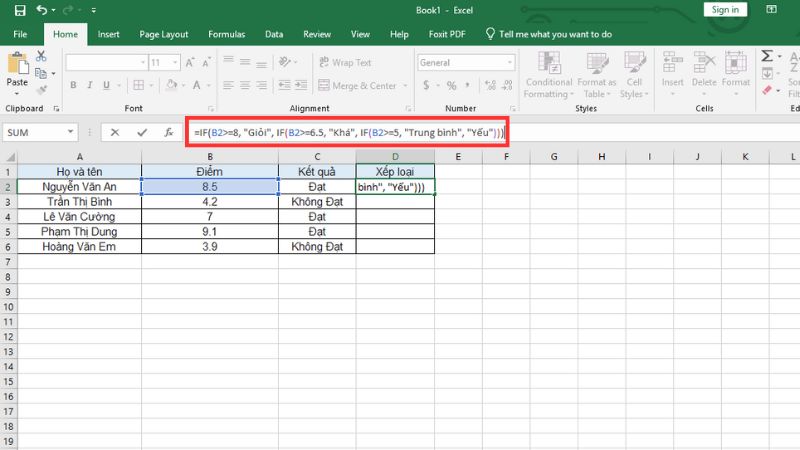
Task: Switch to the Formulas ribbon tab
Action: [226, 33]
